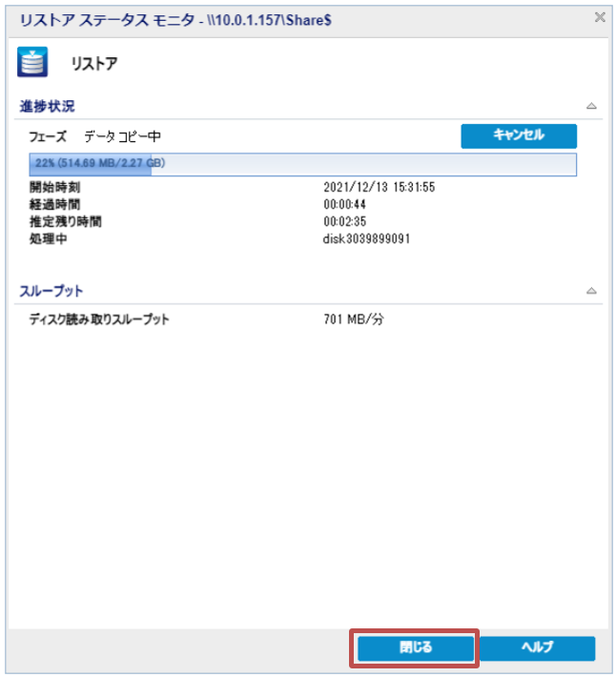Click the 閉じる button

point(415,647)
